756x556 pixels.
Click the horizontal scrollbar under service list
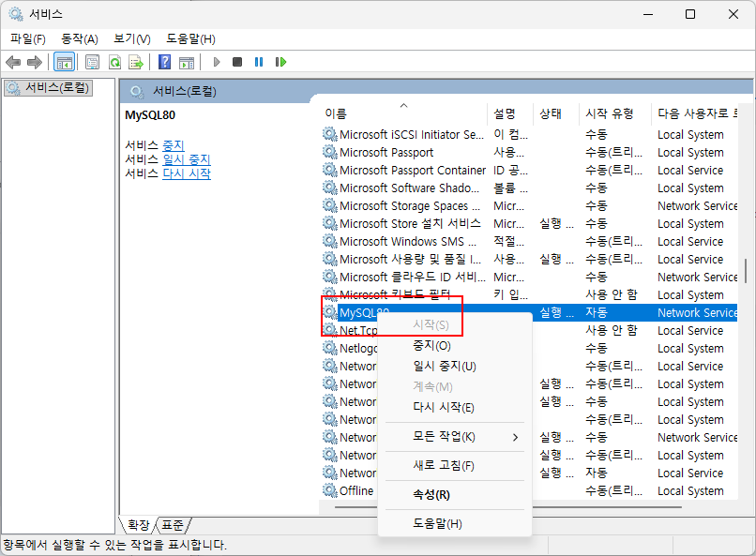508,507
